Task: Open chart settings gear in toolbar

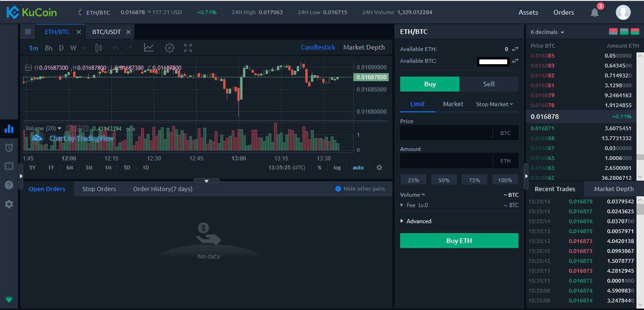Action: pyautogui.click(x=169, y=48)
